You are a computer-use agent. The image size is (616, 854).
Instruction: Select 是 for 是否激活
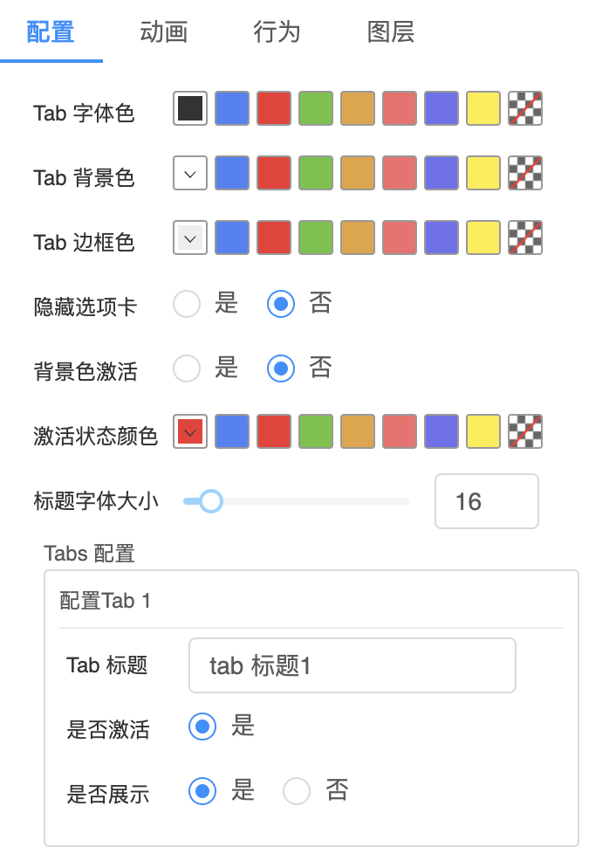point(202,726)
